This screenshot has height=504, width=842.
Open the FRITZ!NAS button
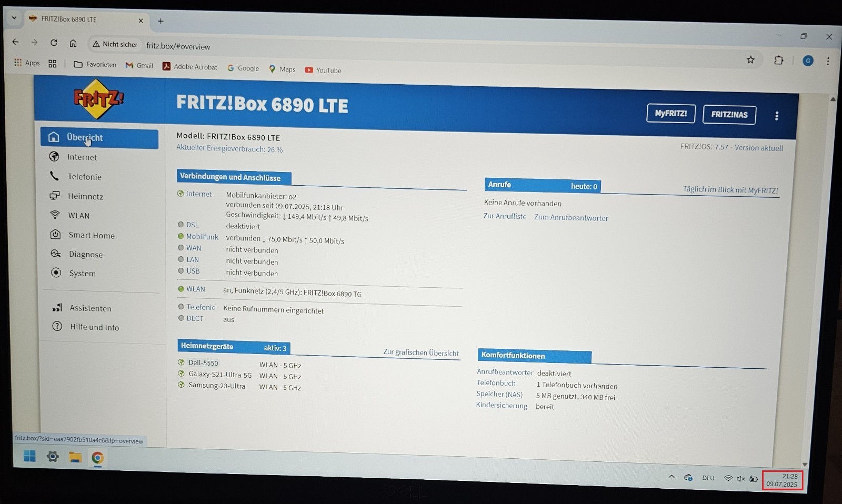[729, 115]
